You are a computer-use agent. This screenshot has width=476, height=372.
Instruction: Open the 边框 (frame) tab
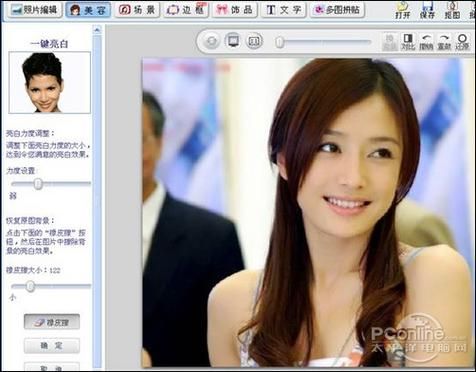[186, 10]
